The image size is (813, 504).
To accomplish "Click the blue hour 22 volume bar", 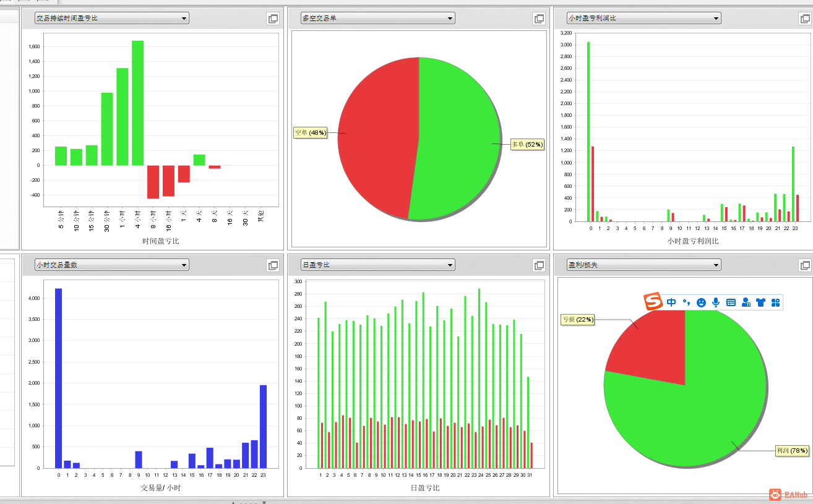I will pyautogui.click(x=254, y=454).
